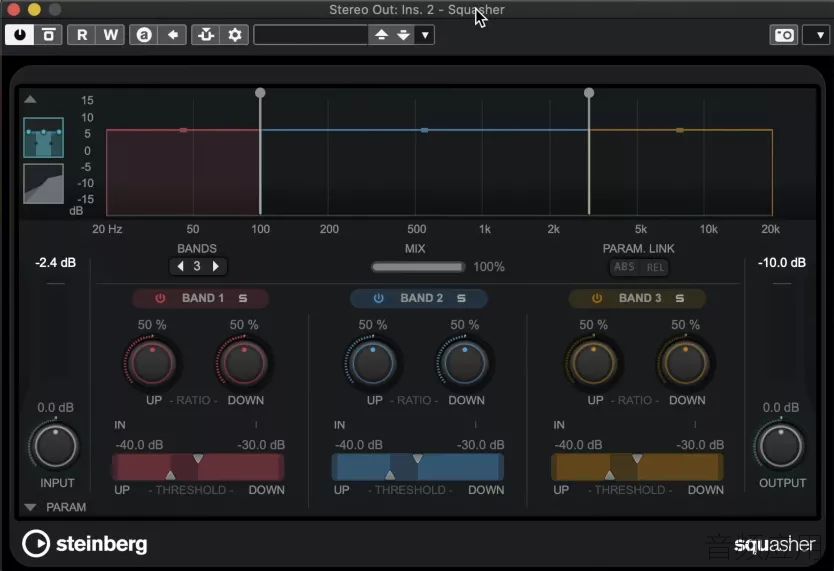
Task: Click Band 2 UP ratio knob
Action: pyautogui.click(x=373, y=363)
